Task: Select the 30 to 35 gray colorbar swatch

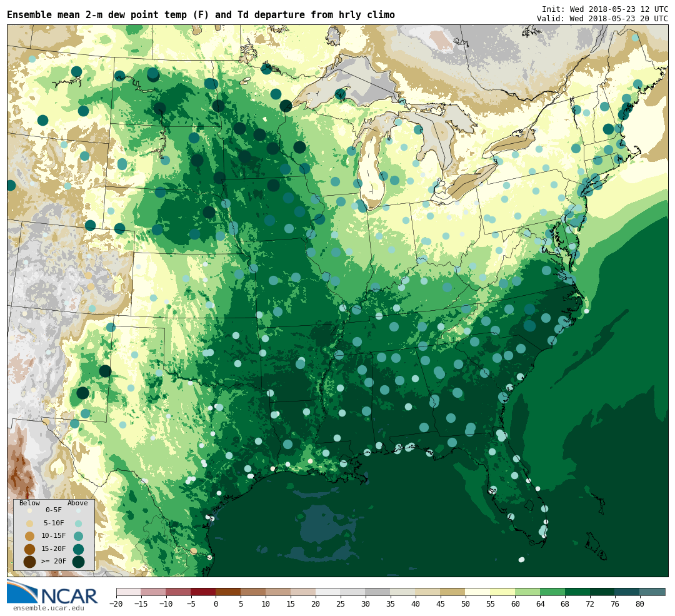Action: click(378, 592)
